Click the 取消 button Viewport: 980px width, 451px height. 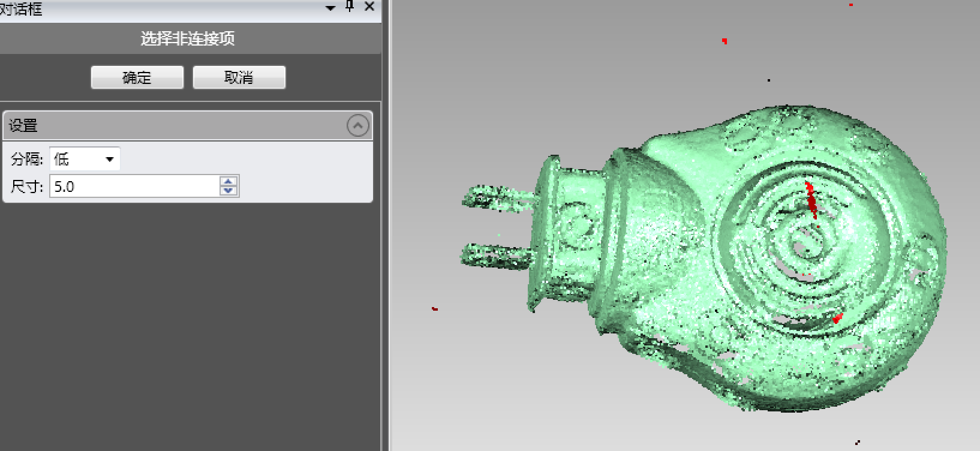coord(239,77)
